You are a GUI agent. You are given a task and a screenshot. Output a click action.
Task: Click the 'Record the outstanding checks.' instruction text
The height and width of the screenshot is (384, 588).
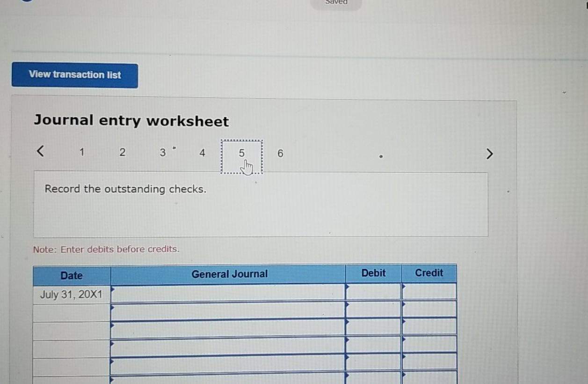tap(125, 189)
